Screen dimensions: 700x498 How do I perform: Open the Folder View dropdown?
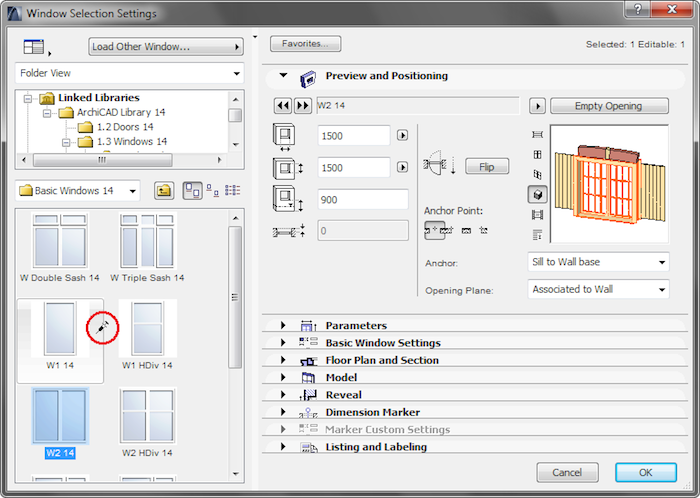click(x=129, y=73)
